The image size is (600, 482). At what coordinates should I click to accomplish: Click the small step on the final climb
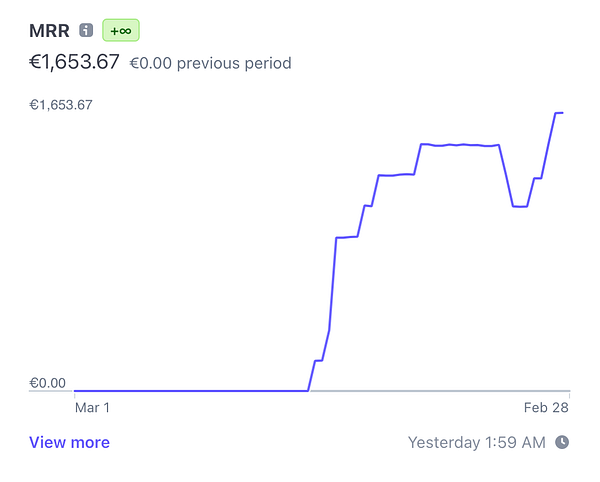click(538, 178)
